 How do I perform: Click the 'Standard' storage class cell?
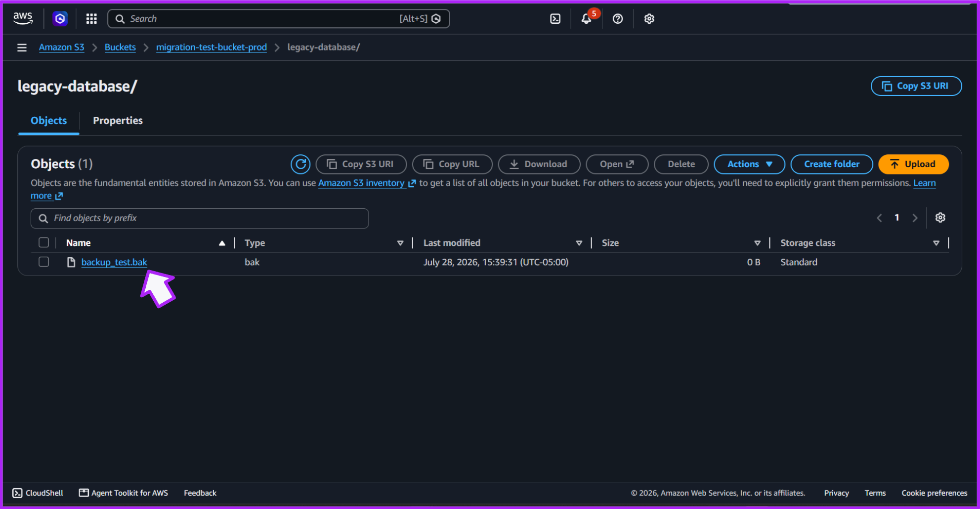[799, 262]
